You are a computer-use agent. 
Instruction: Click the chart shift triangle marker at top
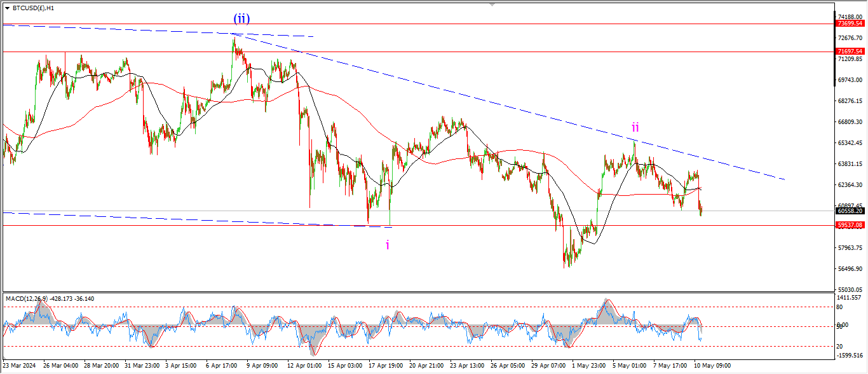(491, 4)
